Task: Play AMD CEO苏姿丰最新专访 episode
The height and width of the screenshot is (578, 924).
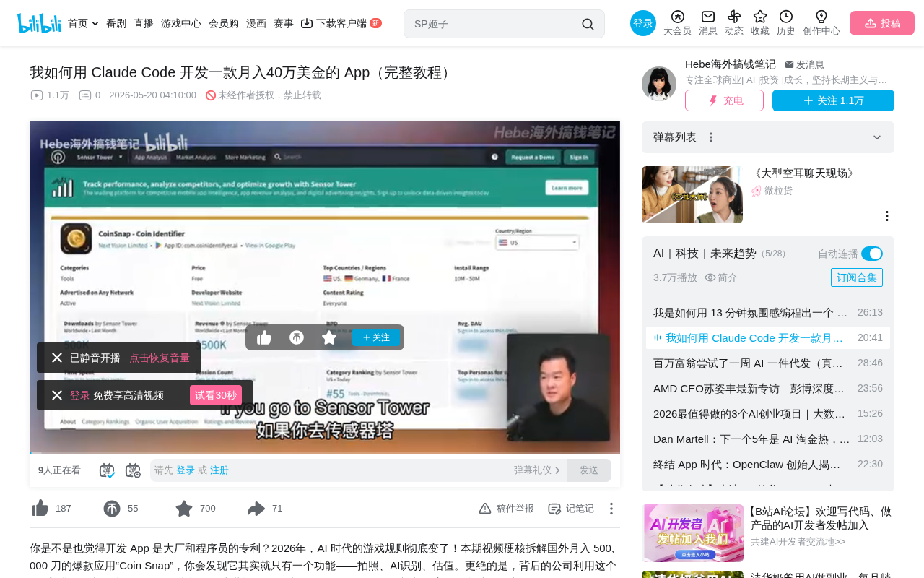Action: click(768, 389)
